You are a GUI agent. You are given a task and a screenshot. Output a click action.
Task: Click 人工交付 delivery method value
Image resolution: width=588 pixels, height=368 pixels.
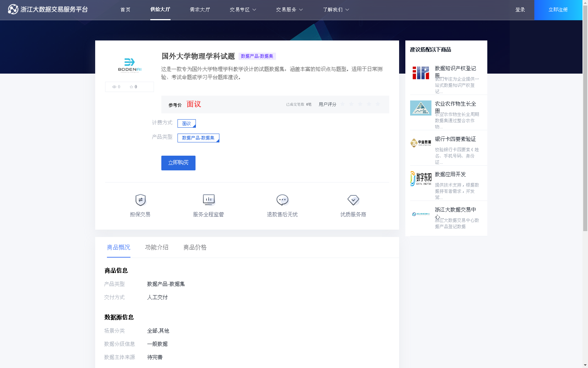[157, 297]
